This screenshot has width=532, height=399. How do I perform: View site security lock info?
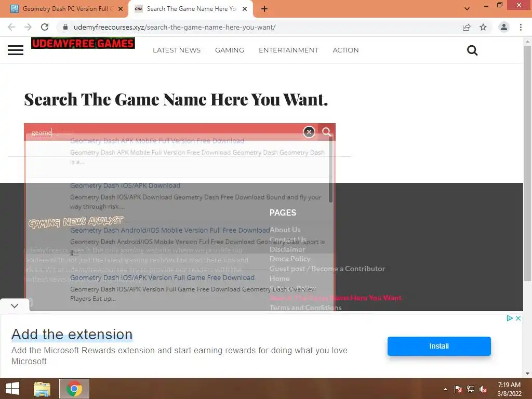[65, 27]
